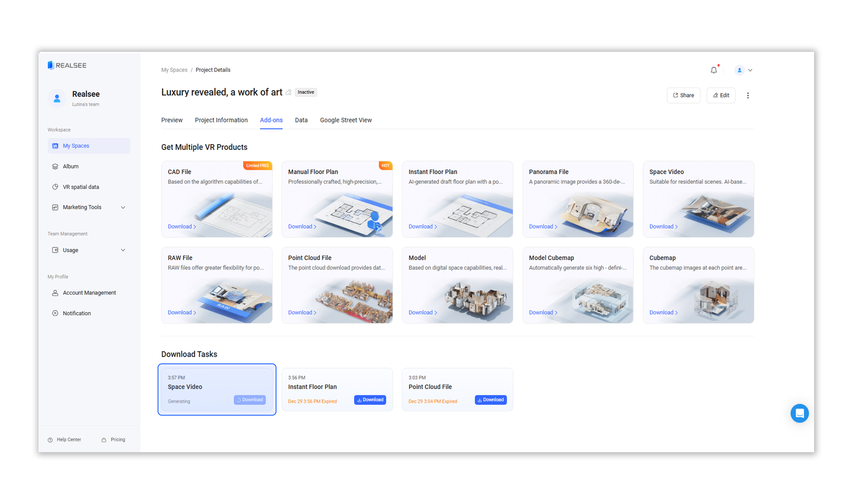Download the Instant Floor Plan task
This screenshot has height=504, width=854.
pyautogui.click(x=370, y=400)
